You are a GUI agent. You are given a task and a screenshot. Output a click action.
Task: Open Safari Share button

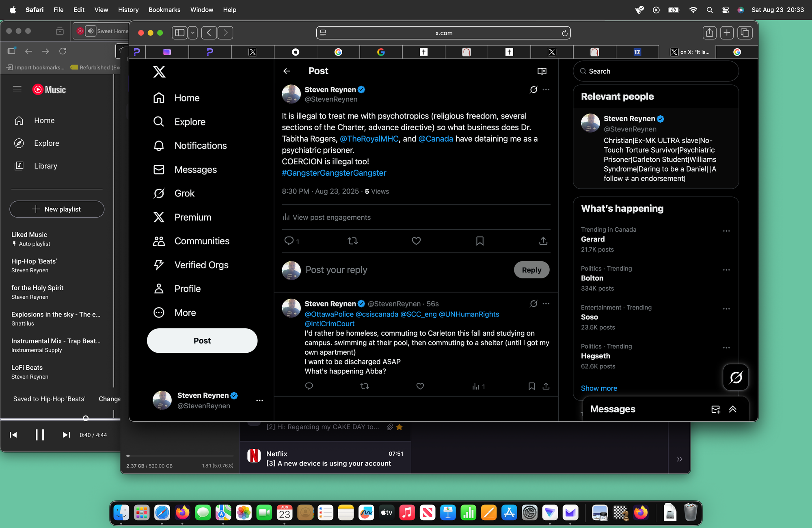[710, 33]
